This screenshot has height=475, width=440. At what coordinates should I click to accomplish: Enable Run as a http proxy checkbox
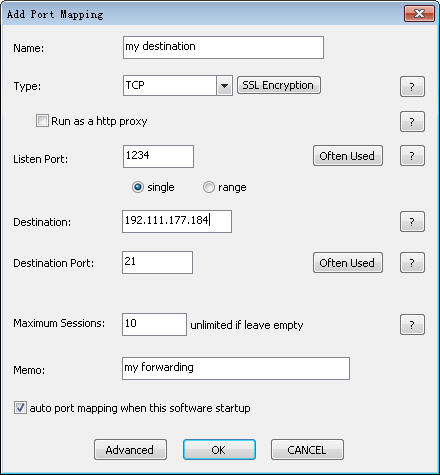pyautogui.click(x=42, y=121)
